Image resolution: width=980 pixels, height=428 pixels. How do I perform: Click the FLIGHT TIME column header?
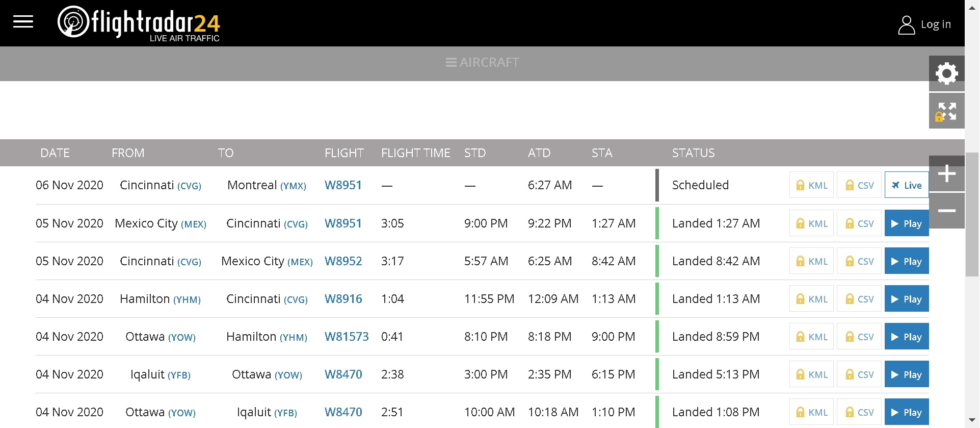point(416,153)
